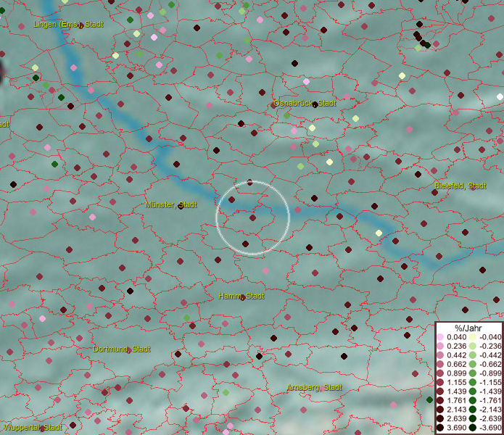Image resolution: width=504 pixels, height=435 pixels.
Task: Select the -1.761 legend value text
Action: 490,400
